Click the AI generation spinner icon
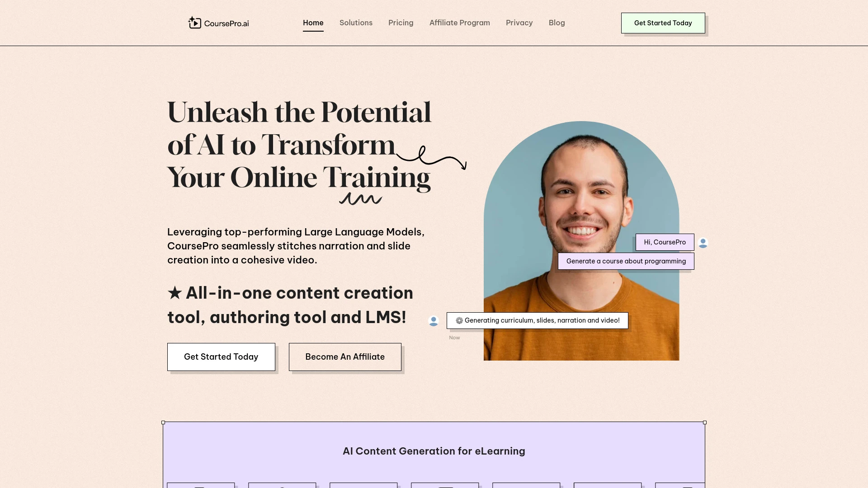868x488 pixels. (x=459, y=320)
